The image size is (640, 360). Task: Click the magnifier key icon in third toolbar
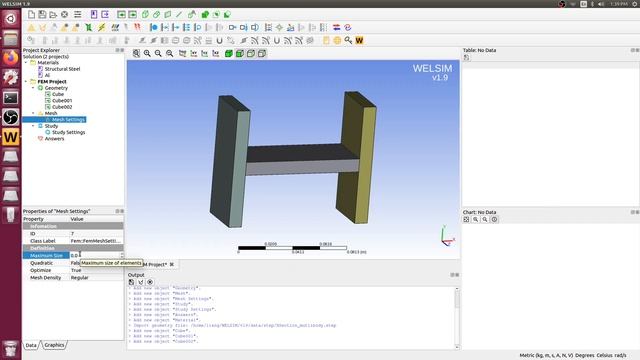pos(348,40)
